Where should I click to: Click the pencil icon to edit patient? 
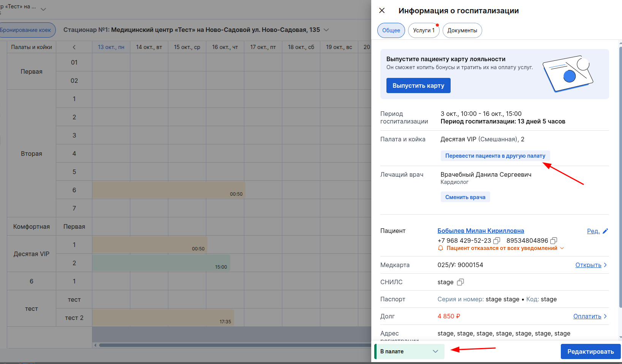(x=605, y=231)
